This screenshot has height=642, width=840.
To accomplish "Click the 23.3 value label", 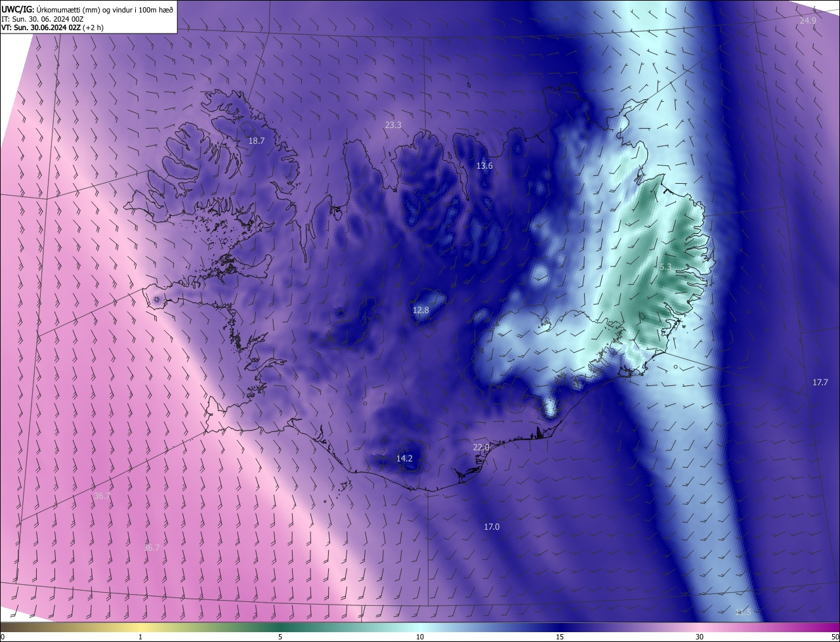I will 393,125.
